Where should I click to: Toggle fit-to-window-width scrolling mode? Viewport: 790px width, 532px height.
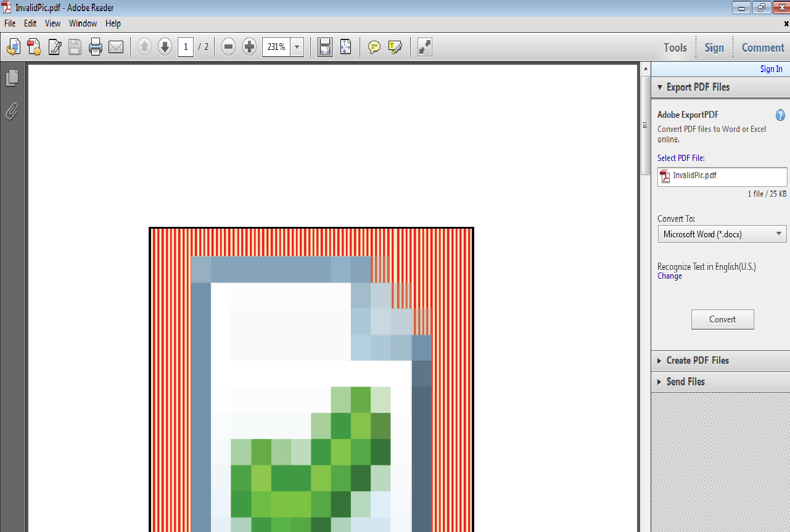tap(325, 47)
